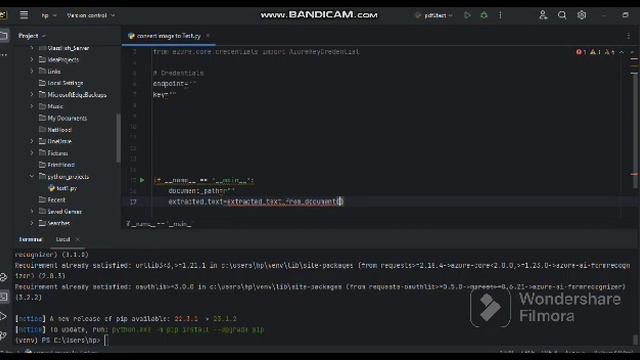Image resolution: width=640 pixels, height=360 pixels.
Task: Open the hp project selector dropdown
Action: [49, 16]
